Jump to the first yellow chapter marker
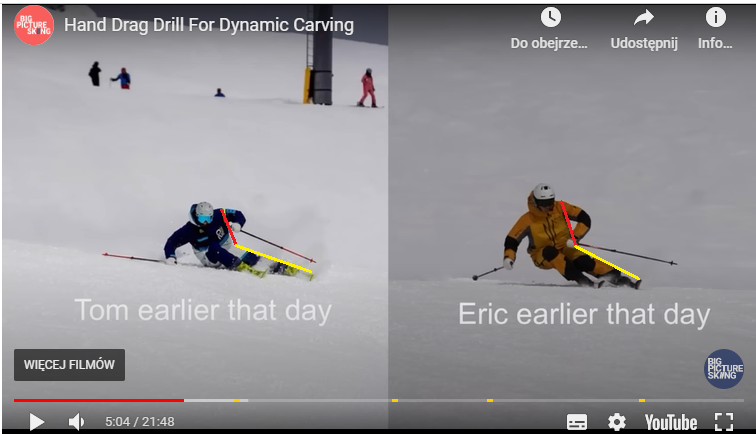Image resolution: width=756 pixels, height=434 pixels. click(237, 400)
